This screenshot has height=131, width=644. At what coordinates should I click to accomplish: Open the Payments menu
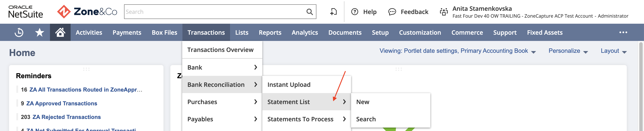(x=127, y=33)
